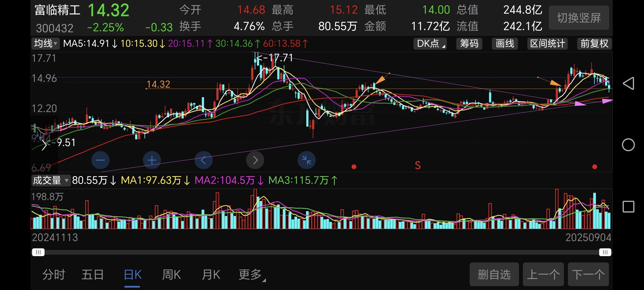The image size is (644, 290).
Task: Grab the left range slider handle
Action: tap(38, 252)
